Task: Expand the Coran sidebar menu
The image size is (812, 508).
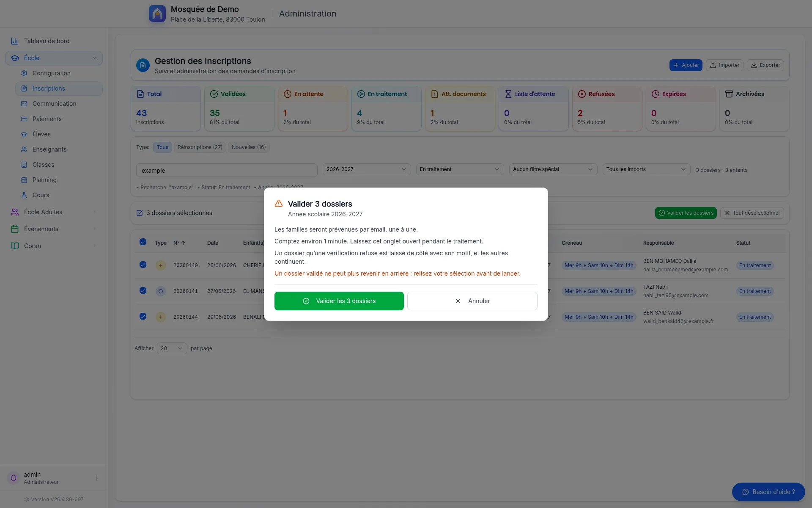Action: click(x=54, y=246)
